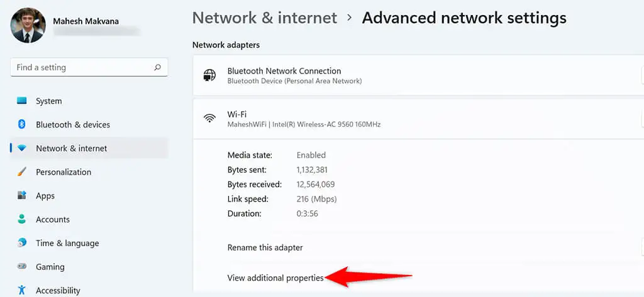The height and width of the screenshot is (297, 644).
Task: Click the search magnifier icon
Action: pyautogui.click(x=157, y=67)
